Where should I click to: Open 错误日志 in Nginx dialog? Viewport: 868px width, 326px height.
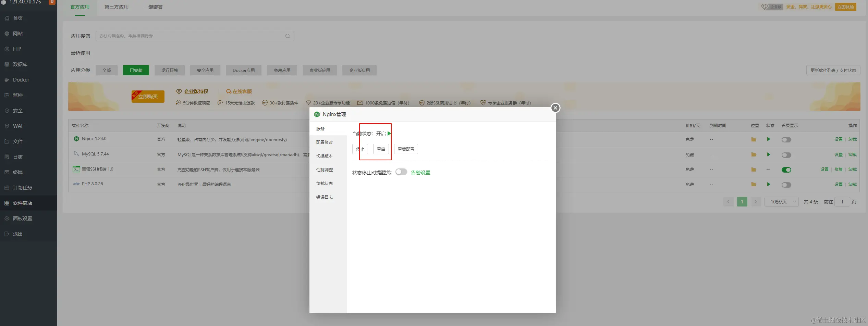[x=328, y=197]
